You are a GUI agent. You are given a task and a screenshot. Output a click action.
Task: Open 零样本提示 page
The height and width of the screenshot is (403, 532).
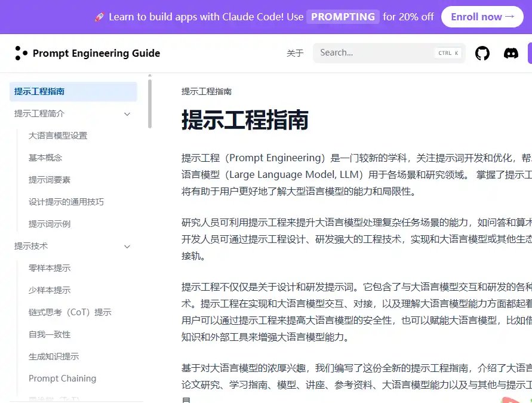[x=50, y=268]
